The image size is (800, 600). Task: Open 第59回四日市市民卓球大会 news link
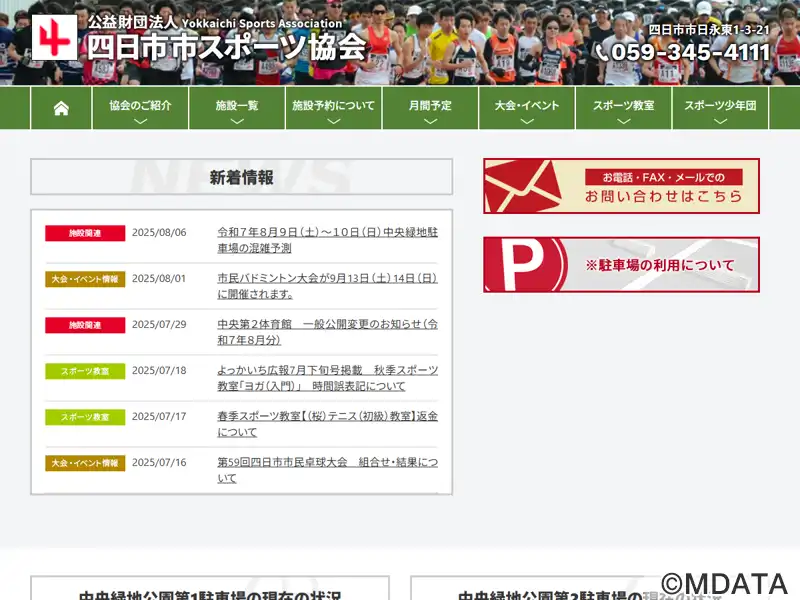(328, 470)
